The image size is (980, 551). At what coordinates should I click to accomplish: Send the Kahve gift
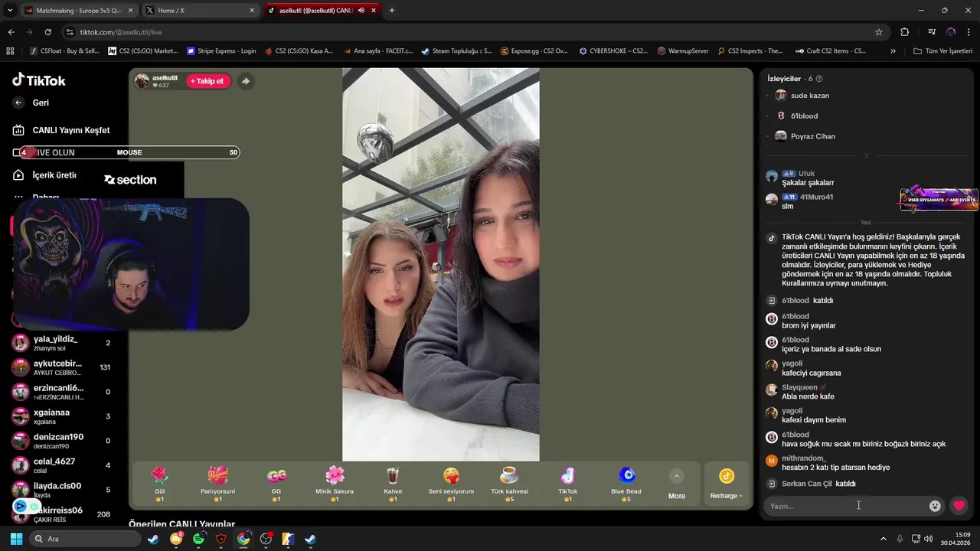[x=393, y=484]
